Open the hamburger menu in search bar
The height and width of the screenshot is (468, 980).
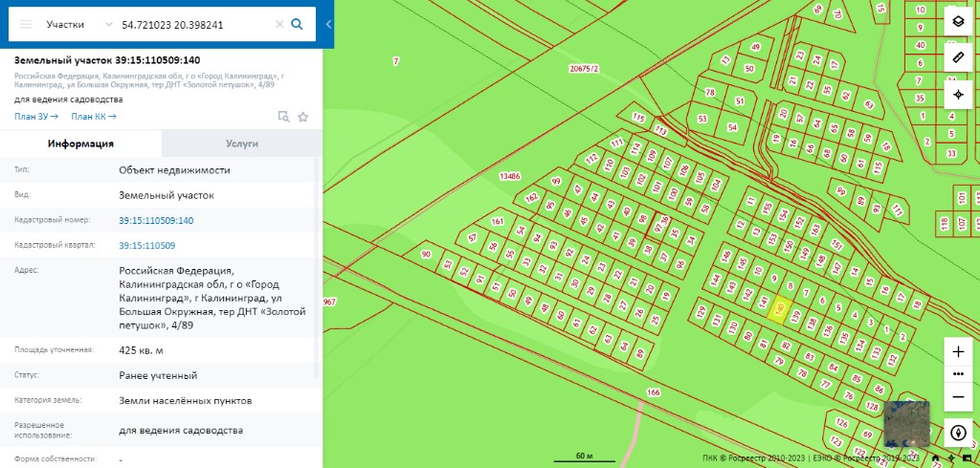pos(26,24)
